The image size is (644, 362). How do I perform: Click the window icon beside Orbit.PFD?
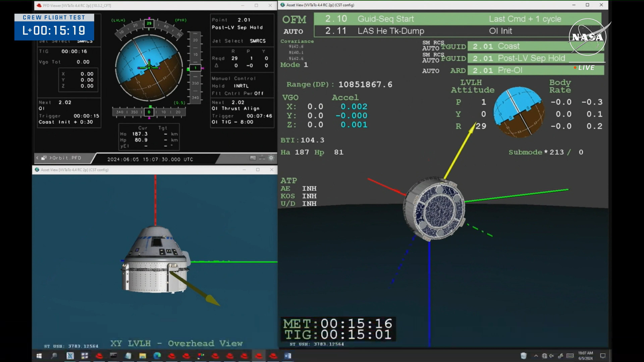44,158
